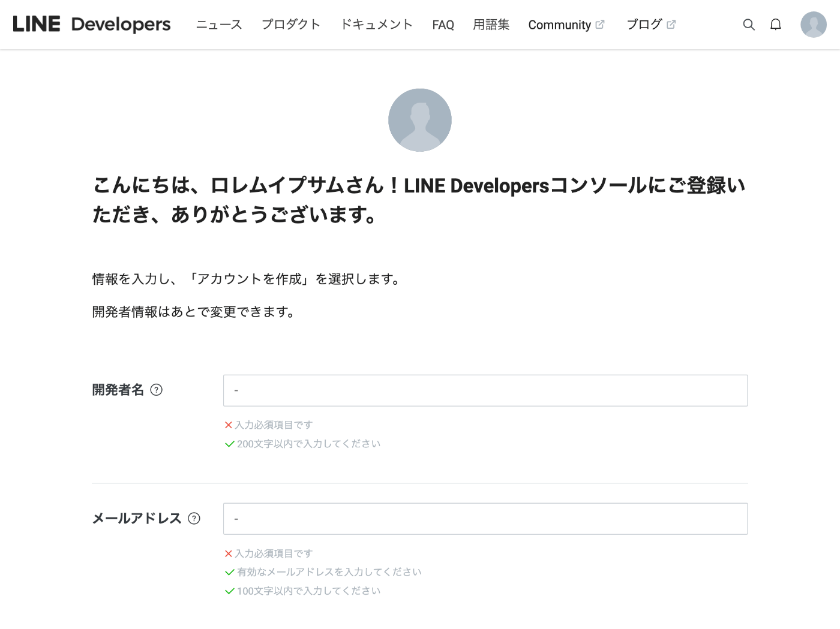Image resolution: width=840 pixels, height=629 pixels.
Task: Open the 用語集 menu item
Action: 491,25
